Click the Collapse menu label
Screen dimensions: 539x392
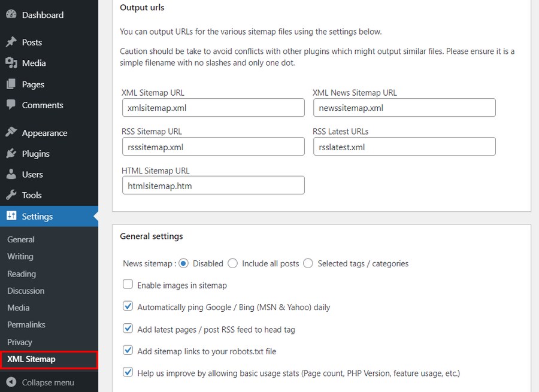point(48,382)
